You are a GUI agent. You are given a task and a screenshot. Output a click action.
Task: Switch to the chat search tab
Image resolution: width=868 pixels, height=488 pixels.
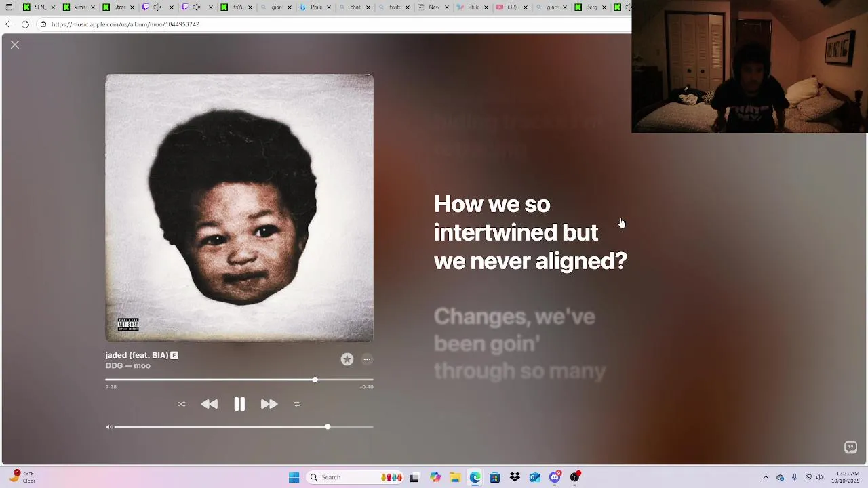[x=355, y=7]
